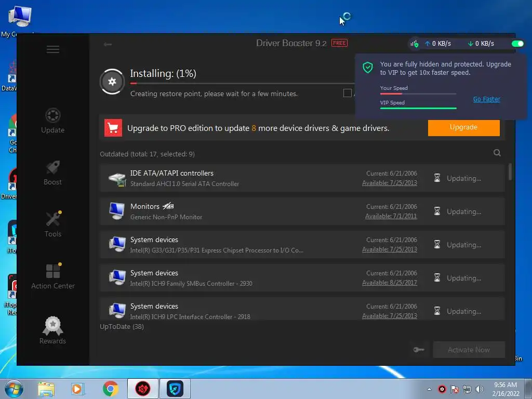The image size is (532, 399).
Task: Click Driver Booster taskbar button
Action: (142, 389)
